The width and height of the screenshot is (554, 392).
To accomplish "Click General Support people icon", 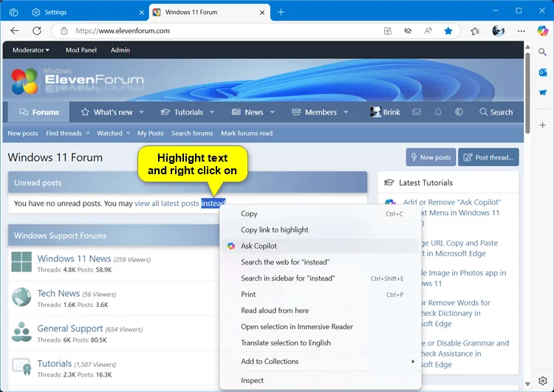I will [x=21, y=331].
